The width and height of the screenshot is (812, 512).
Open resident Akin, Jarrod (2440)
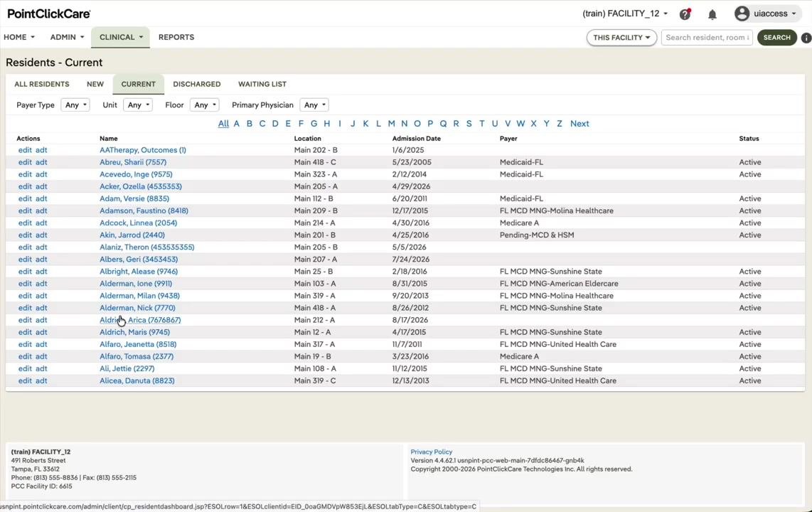132,235
